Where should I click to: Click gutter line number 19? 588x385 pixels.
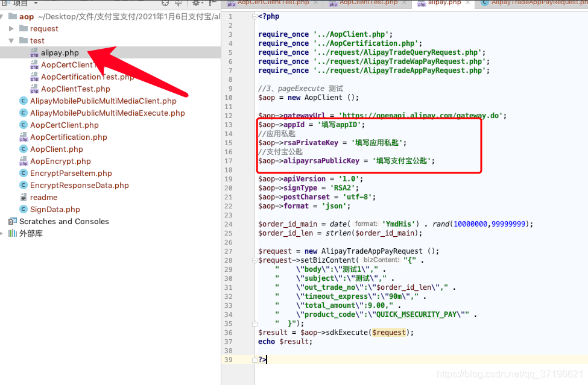pyautogui.click(x=229, y=179)
